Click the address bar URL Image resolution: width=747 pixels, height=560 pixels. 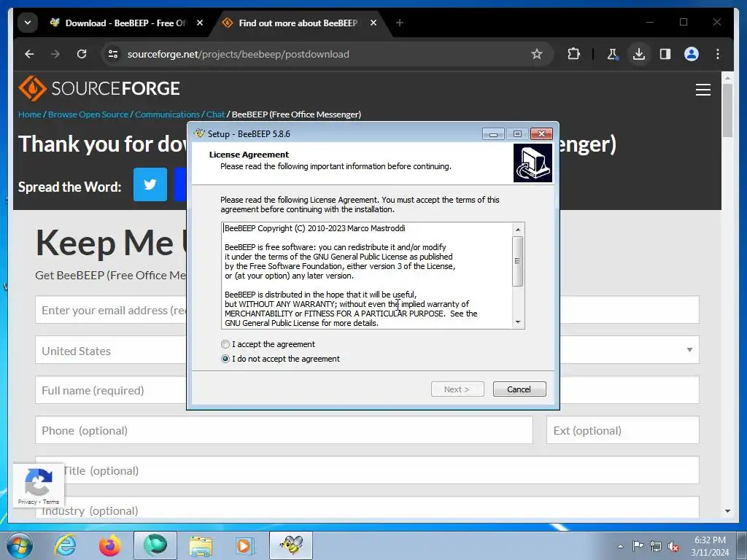(x=239, y=54)
